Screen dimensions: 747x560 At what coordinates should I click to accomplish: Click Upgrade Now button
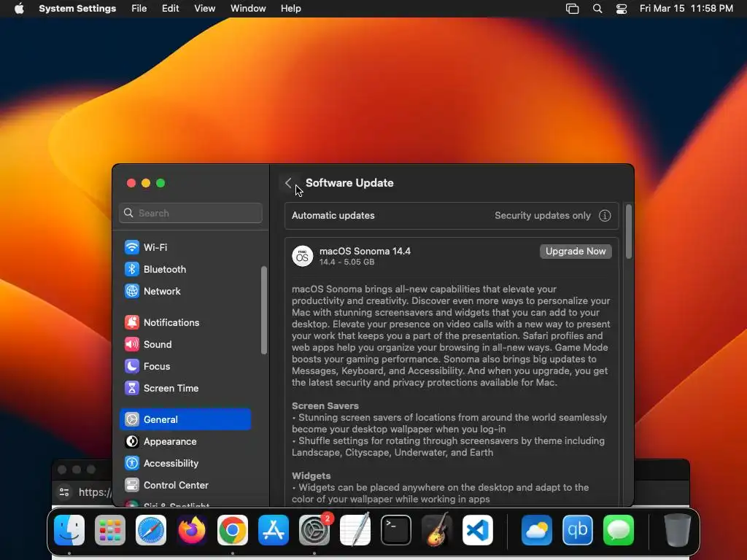point(576,252)
